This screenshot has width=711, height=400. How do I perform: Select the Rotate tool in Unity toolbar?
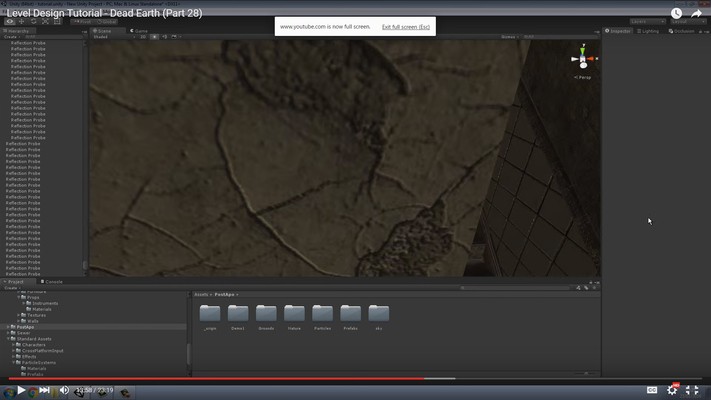click(33, 21)
